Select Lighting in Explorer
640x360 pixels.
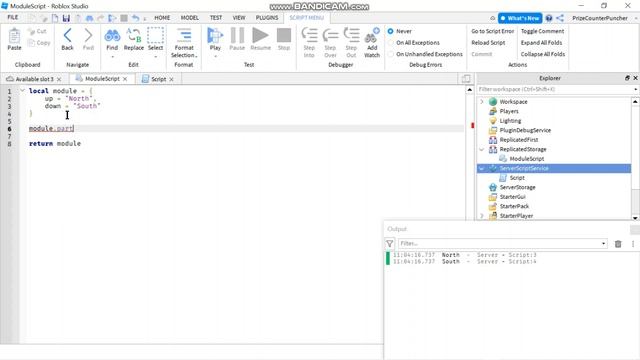point(510,121)
